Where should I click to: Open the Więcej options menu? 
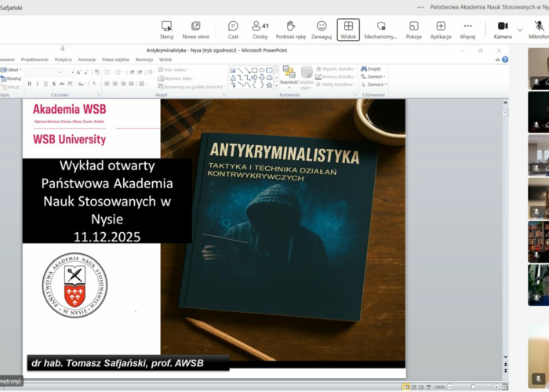pos(467,30)
